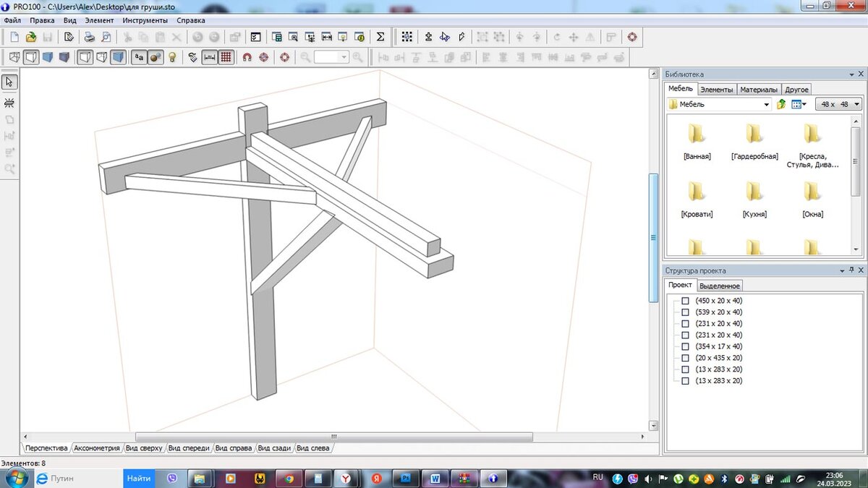
Task: Switch to the Аксонометрия view tab
Action: click(96, 448)
